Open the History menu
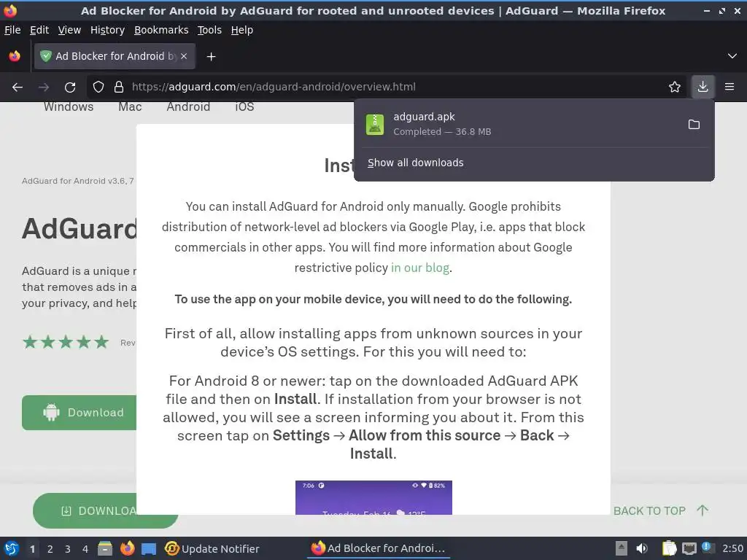The height and width of the screenshot is (560, 747). tap(107, 30)
